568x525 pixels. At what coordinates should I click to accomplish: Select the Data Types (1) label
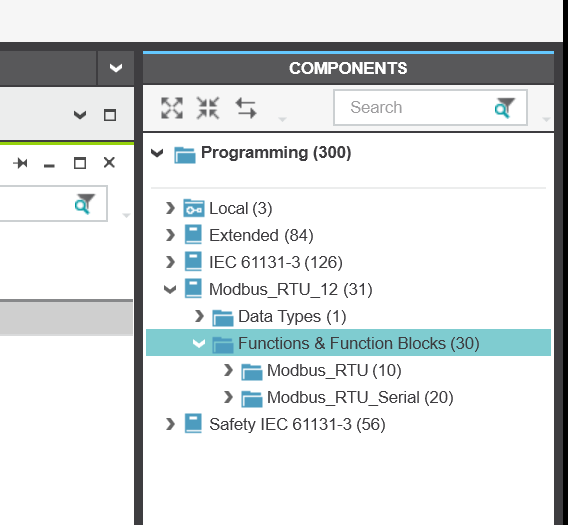[292, 316]
